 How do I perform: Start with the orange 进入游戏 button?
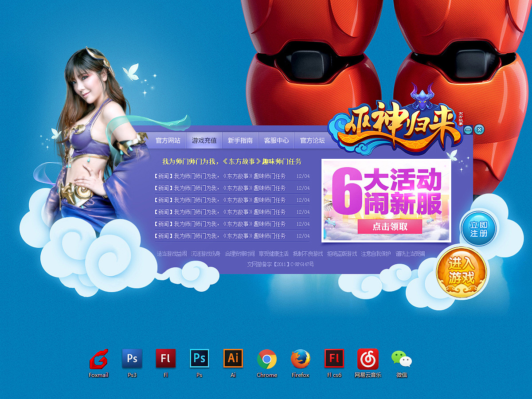[462, 272]
